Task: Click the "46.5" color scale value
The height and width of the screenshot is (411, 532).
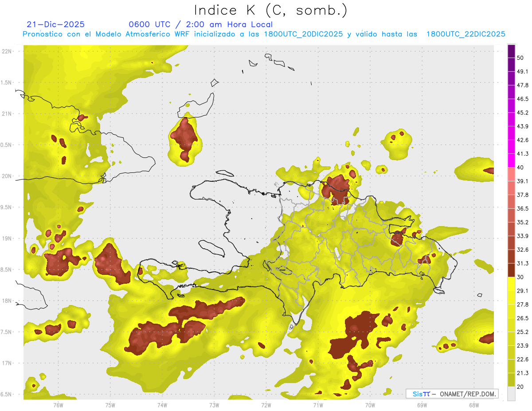Action: [x=523, y=99]
